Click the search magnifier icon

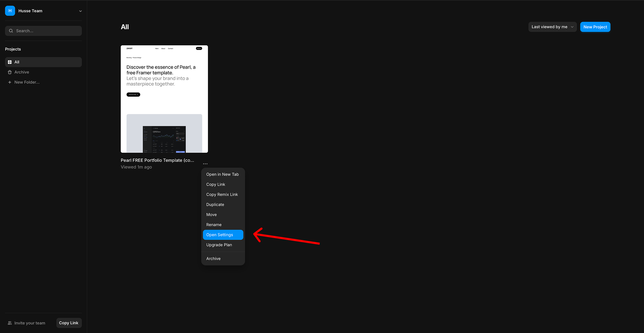pyautogui.click(x=11, y=31)
